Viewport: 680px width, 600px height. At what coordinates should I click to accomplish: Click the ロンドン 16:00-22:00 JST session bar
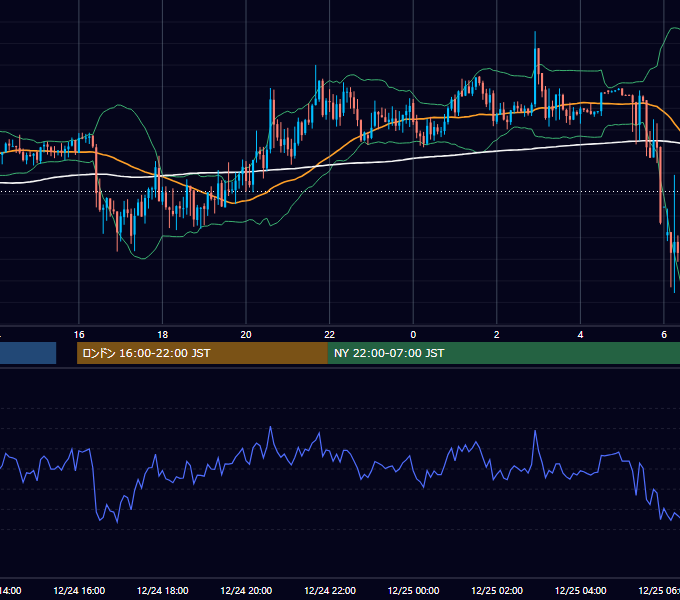(202, 353)
